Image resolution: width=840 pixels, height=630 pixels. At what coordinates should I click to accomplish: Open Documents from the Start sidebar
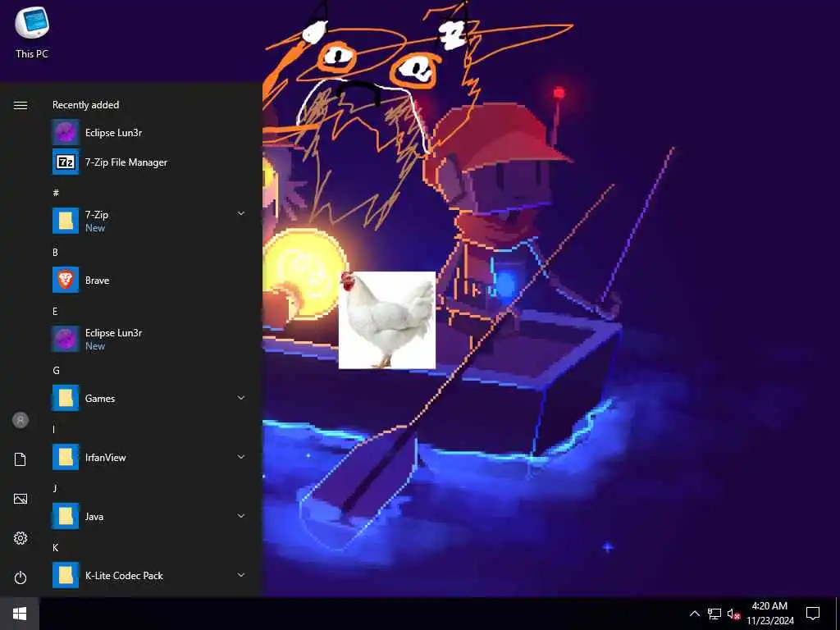[x=21, y=459]
